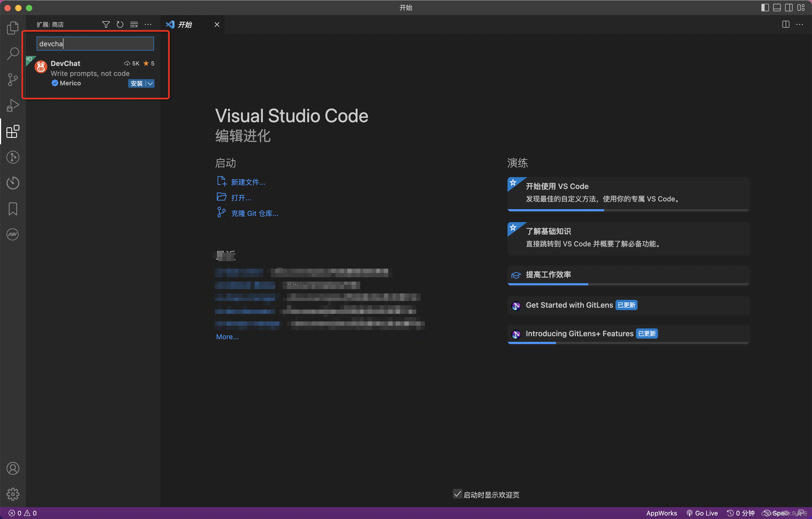Image resolution: width=812 pixels, height=519 pixels.
Task: Click the star rating on DevChat
Action: coord(149,64)
